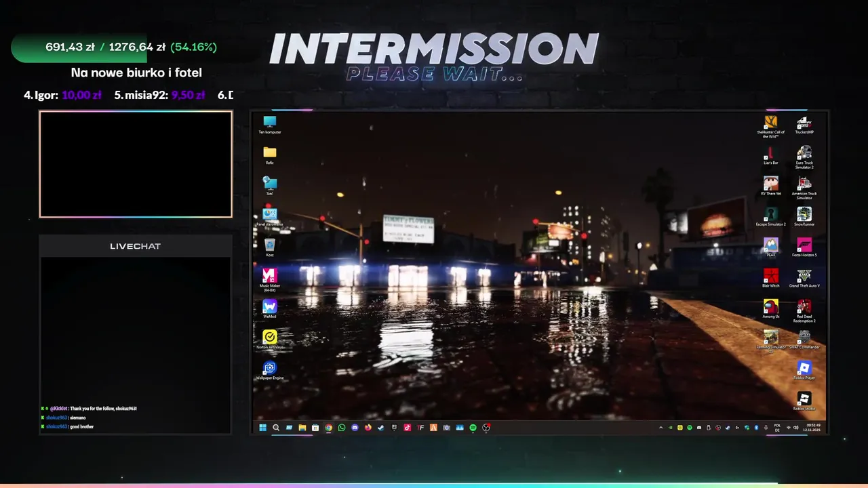Screen dimensions: 868x488
Task: Click the LIVECHAT panel header
Action: (136, 246)
